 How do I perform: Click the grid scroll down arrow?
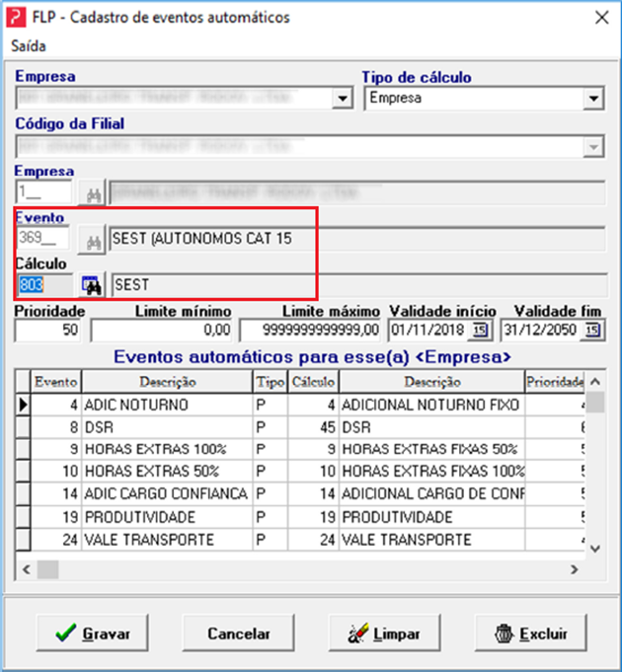pos(595,549)
